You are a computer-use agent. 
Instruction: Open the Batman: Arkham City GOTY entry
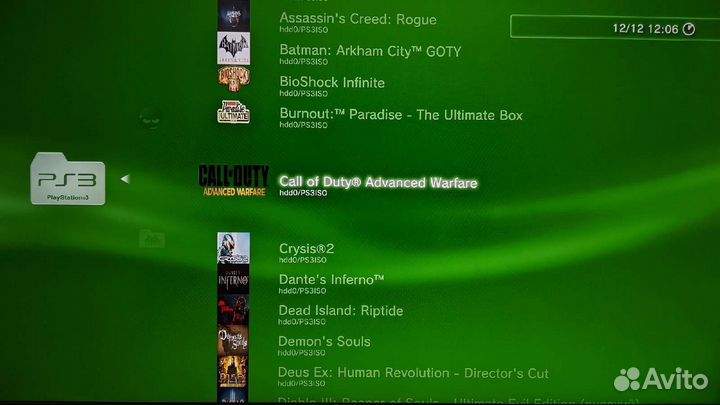(370, 54)
